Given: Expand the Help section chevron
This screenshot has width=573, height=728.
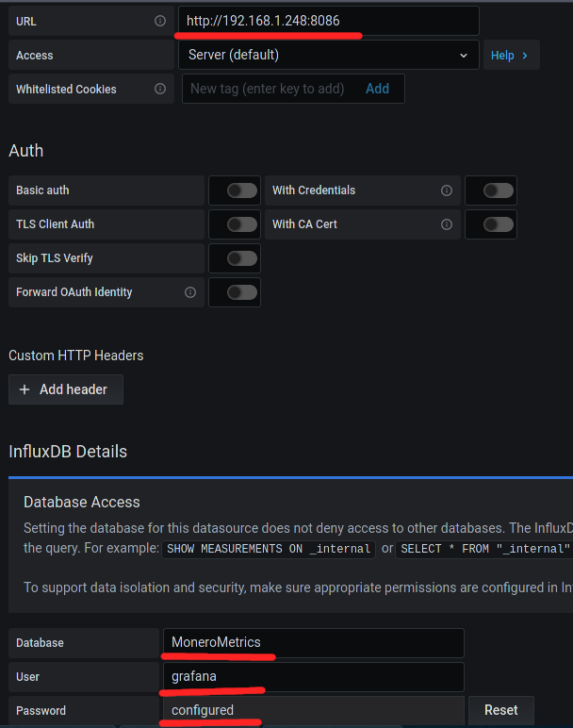Looking at the screenshot, I should pos(525,56).
